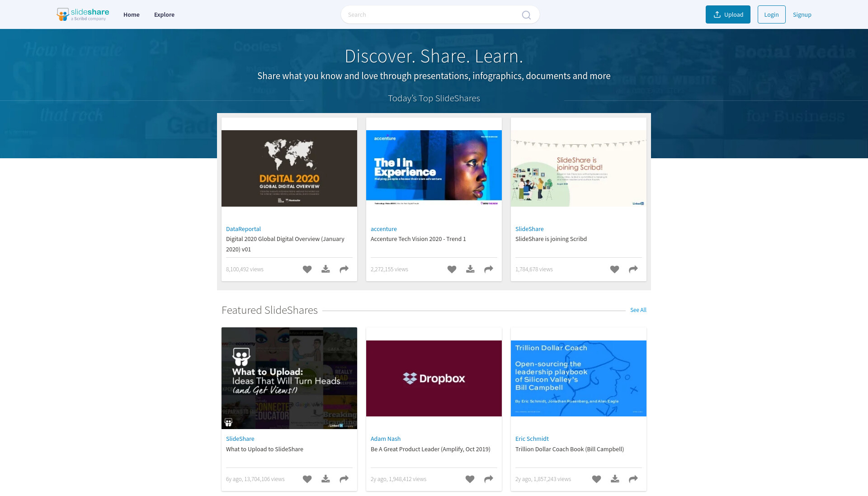Viewport: 868px width, 496px height.
Task: Open Trillion Dollar Coach thumbnail
Action: [579, 378]
